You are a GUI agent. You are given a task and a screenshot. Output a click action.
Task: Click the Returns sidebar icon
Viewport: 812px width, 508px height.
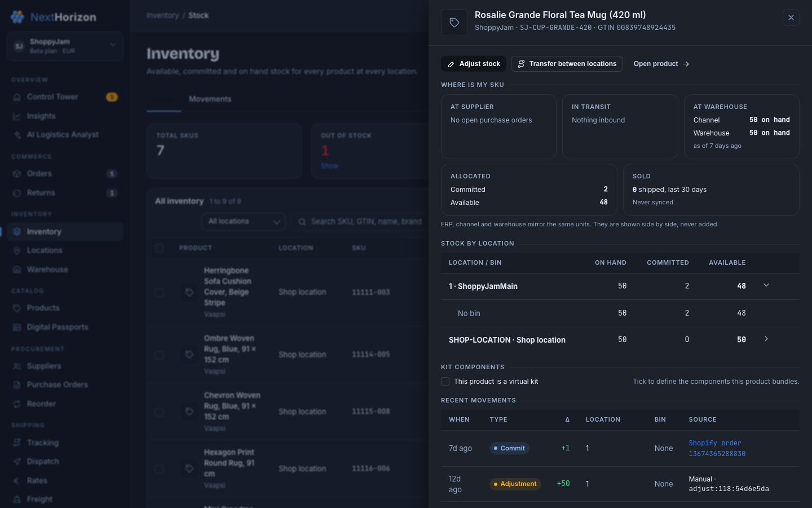17,193
